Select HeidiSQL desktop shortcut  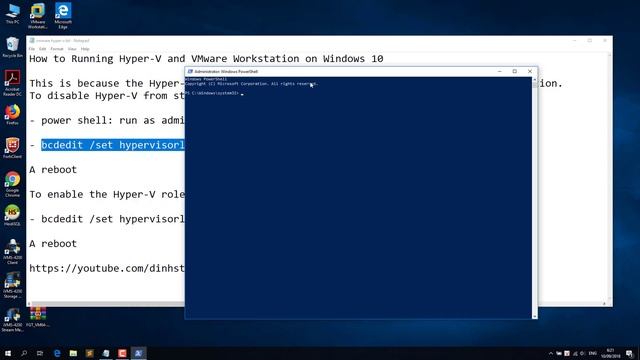[12, 216]
